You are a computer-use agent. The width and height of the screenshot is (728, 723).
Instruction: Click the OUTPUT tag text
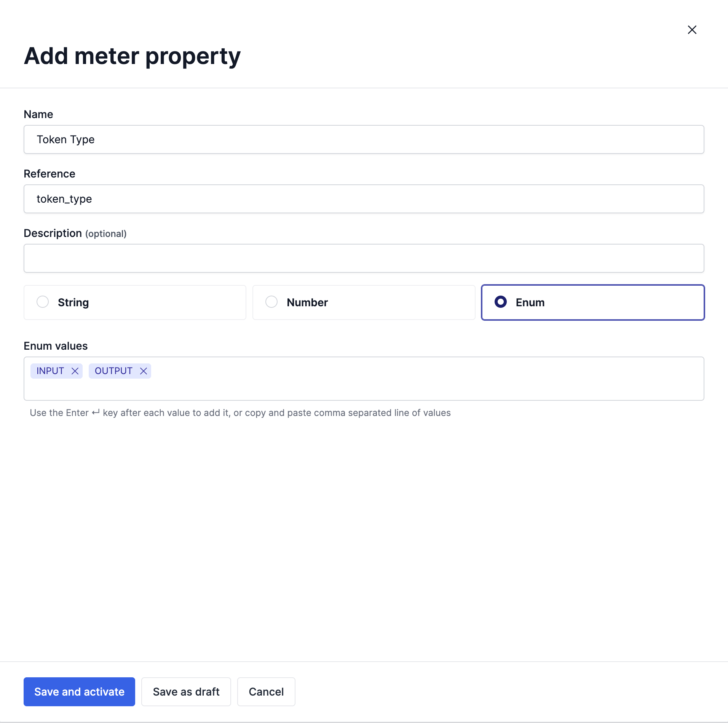[x=113, y=371]
